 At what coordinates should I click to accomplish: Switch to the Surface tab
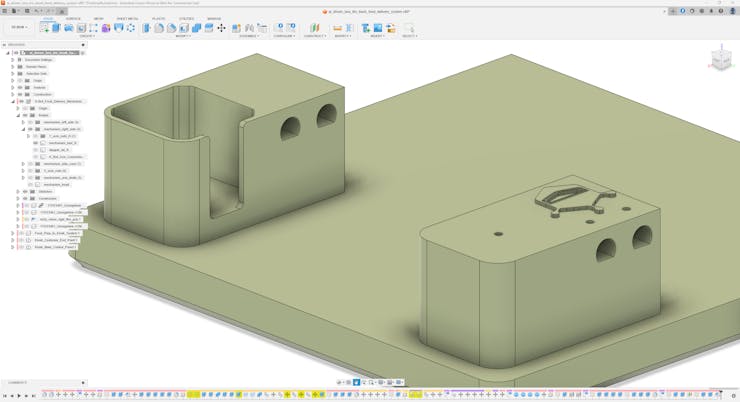pyautogui.click(x=73, y=18)
